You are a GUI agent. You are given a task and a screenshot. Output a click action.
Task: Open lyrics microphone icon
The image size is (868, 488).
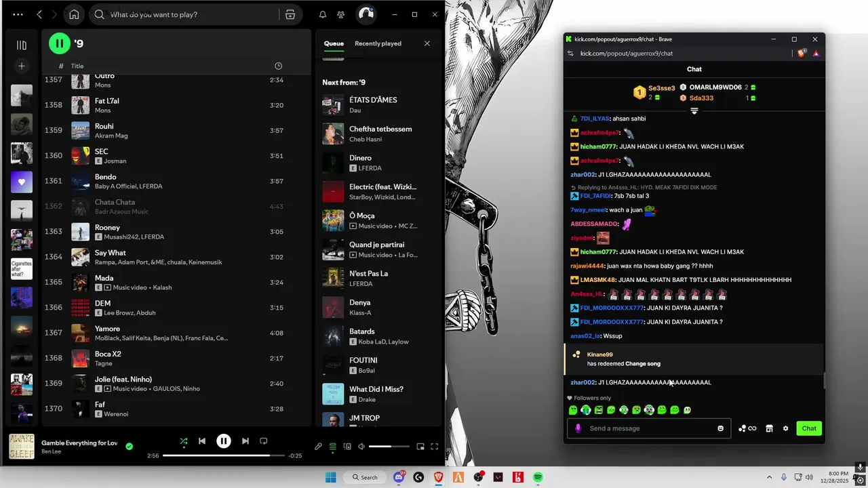click(318, 447)
